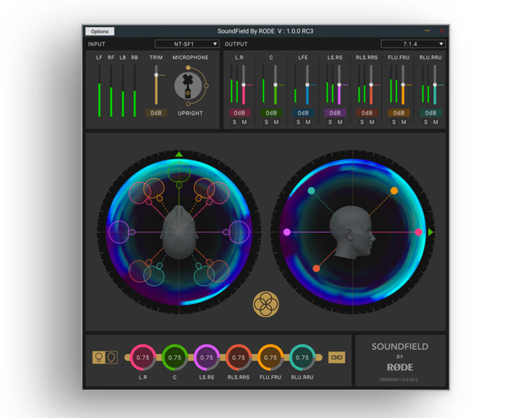Click the L.R 0dB gain value
Viewport: 532px width, 418px height.
(x=239, y=113)
